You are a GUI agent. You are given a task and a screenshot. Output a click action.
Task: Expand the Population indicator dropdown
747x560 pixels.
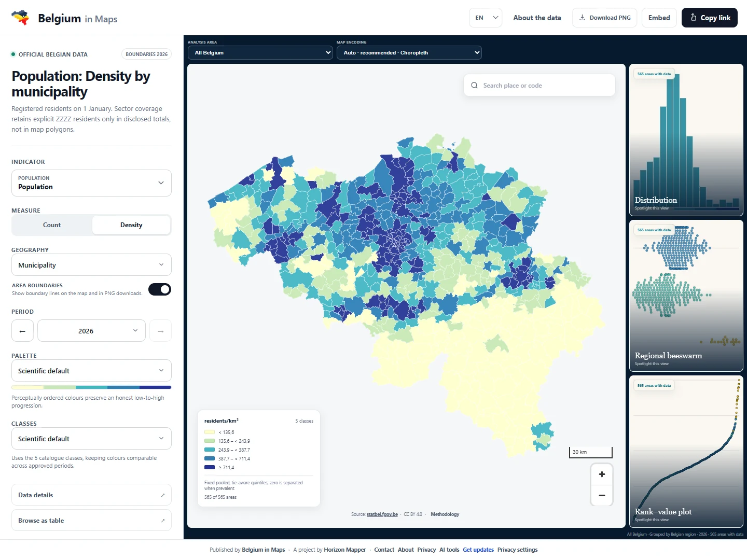point(91,183)
